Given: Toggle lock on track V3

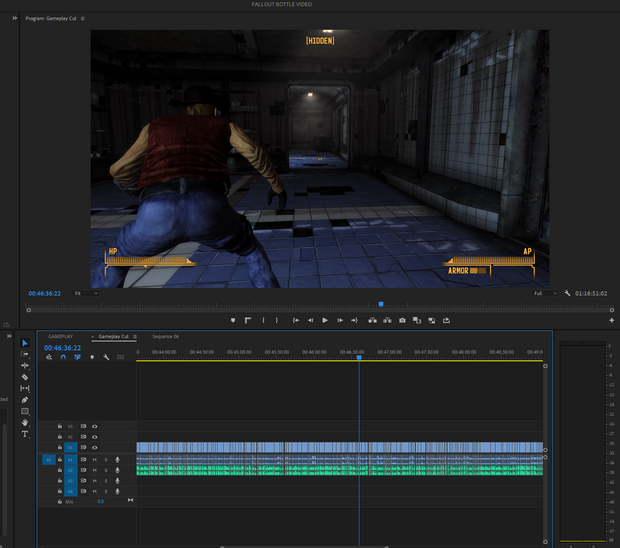Looking at the screenshot, I should (x=60, y=426).
